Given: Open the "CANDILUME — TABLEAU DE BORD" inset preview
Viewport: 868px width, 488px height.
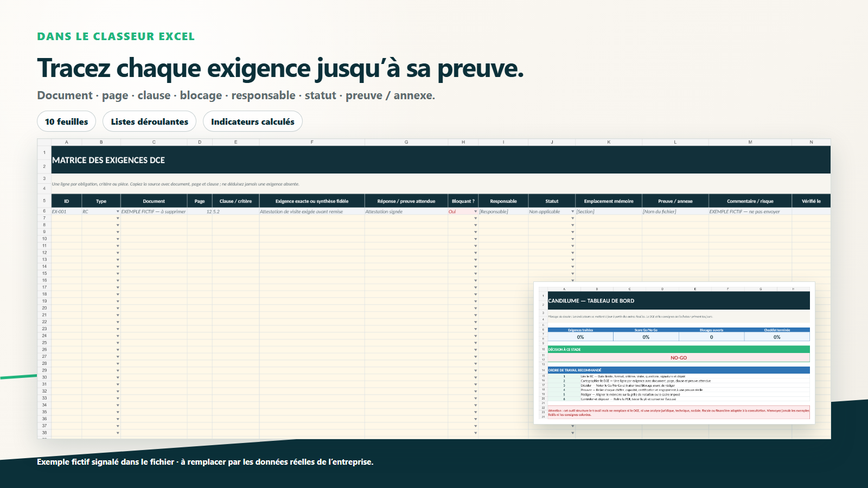Looking at the screenshot, I should tap(674, 352).
